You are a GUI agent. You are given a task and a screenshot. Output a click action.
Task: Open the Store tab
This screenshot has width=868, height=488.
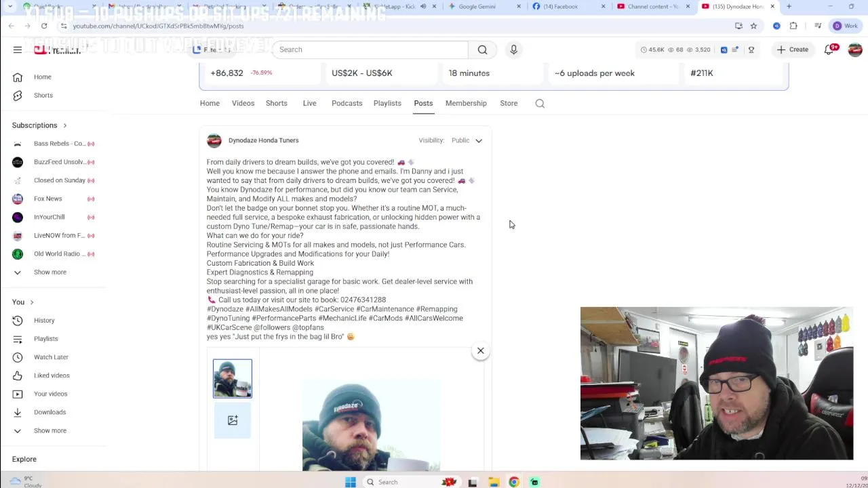(509, 103)
